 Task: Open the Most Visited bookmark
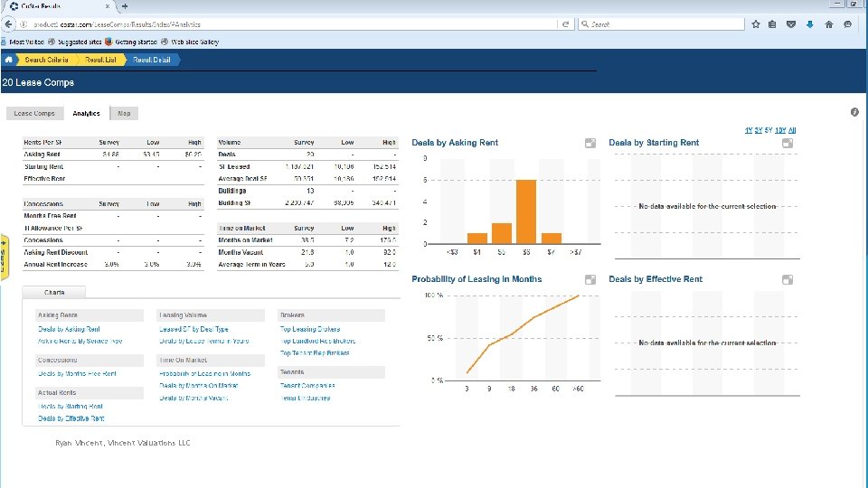tap(22, 42)
